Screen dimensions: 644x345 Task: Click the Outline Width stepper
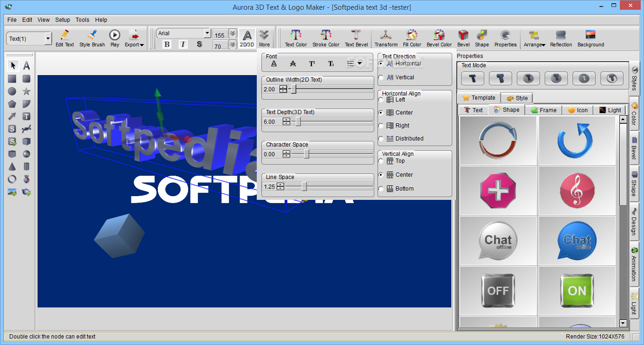pyautogui.click(x=283, y=89)
